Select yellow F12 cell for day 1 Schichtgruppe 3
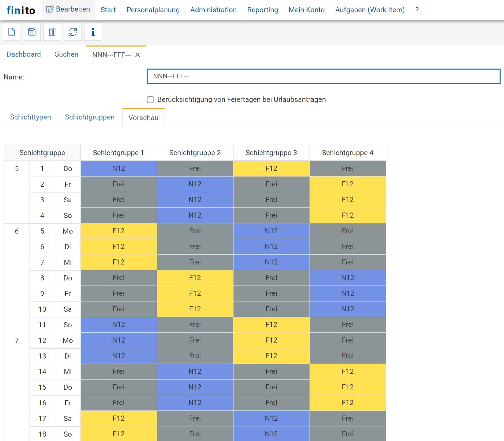This screenshot has width=504, height=441. (271, 168)
